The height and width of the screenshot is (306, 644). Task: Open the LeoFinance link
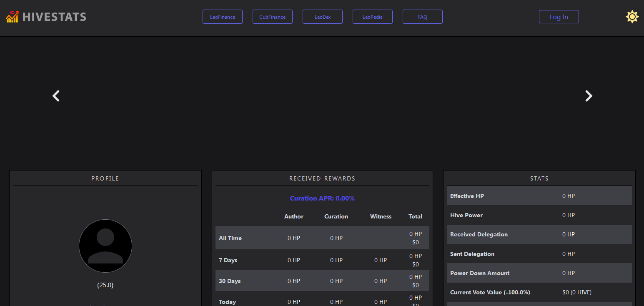(x=223, y=17)
